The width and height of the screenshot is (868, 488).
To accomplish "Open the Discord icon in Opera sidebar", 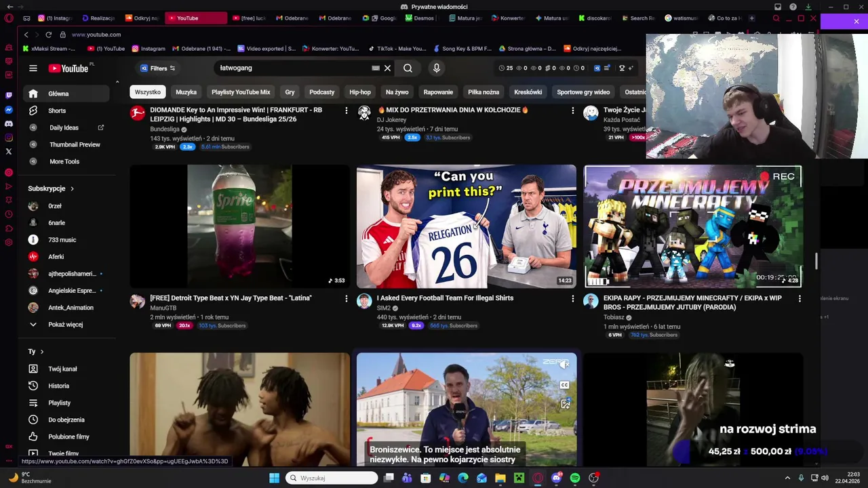I will pyautogui.click(x=9, y=123).
